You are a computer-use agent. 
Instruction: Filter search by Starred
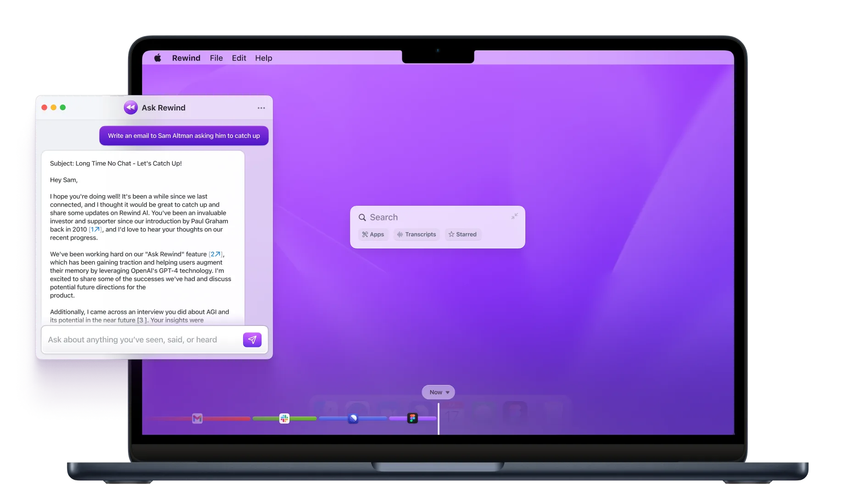tap(463, 234)
